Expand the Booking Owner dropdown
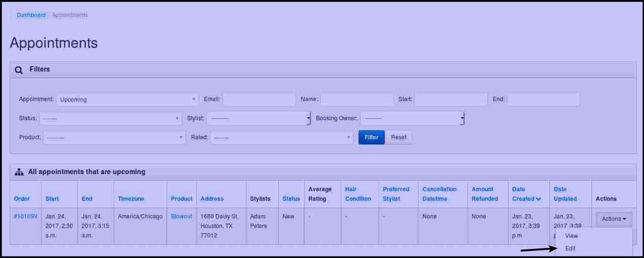The width and height of the screenshot is (644, 258). click(x=412, y=118)
